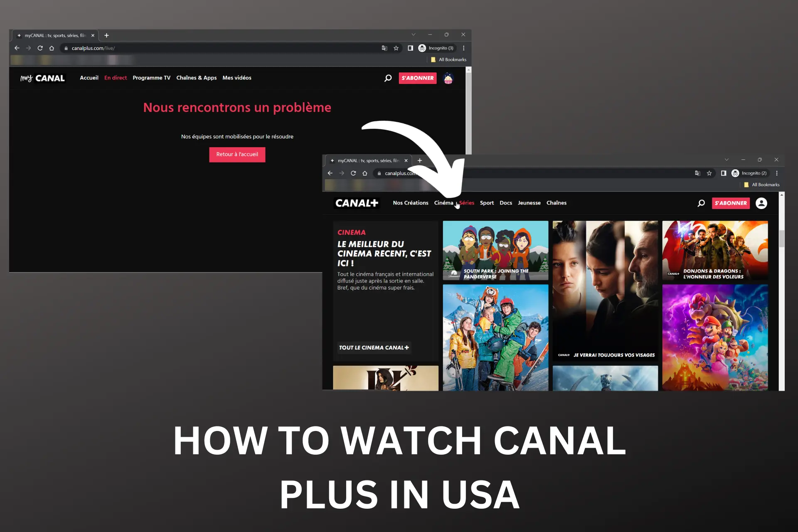This screenshot has width=798, height=532.
Task: Click the 'Retour à l'accueil' button
Action: pos(237,154)
